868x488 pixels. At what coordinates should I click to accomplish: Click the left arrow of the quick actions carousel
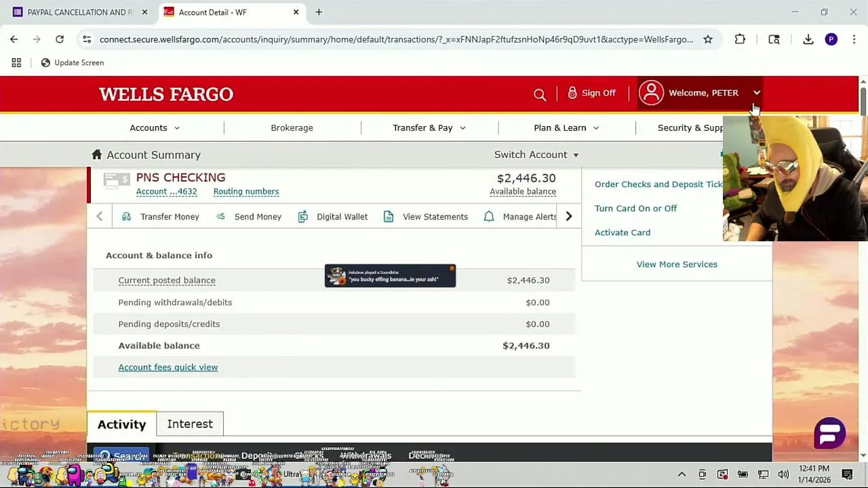100,216
